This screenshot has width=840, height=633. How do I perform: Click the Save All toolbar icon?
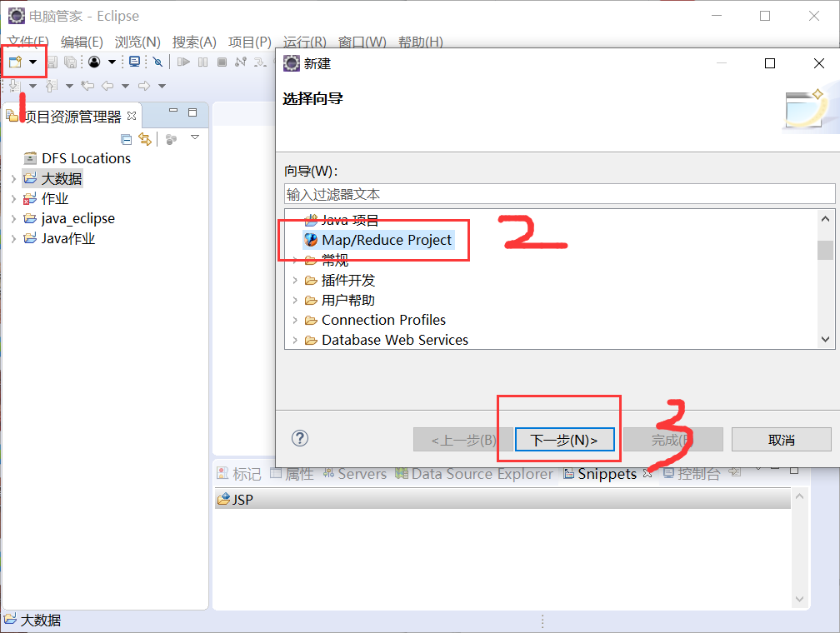point(71,62)
